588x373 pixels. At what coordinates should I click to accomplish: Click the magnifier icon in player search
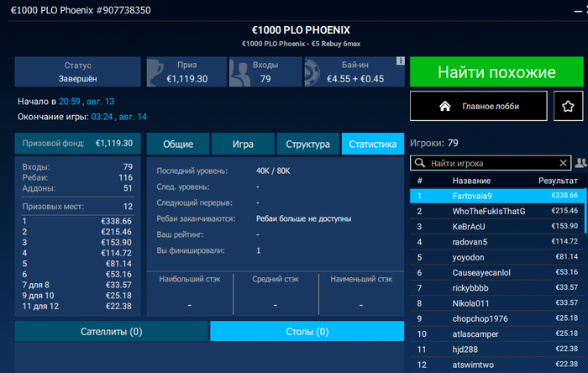point(420,163)
